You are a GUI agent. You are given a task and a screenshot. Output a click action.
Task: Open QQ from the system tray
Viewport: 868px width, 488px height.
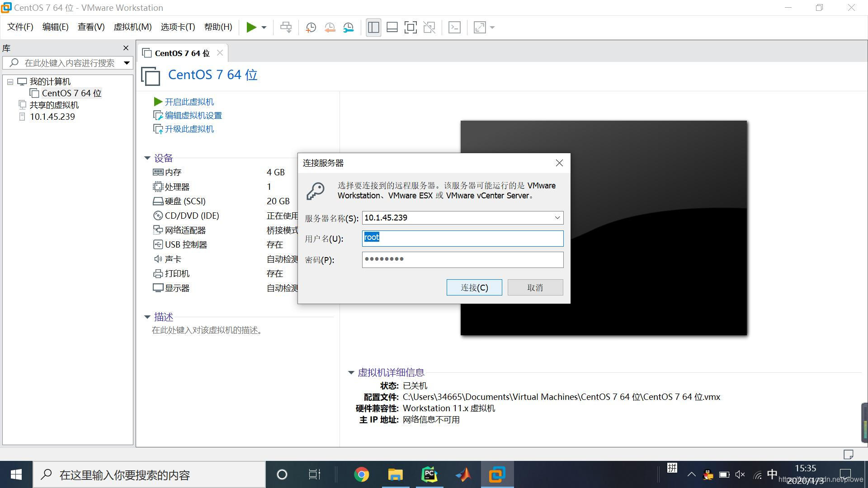[708, 475]
